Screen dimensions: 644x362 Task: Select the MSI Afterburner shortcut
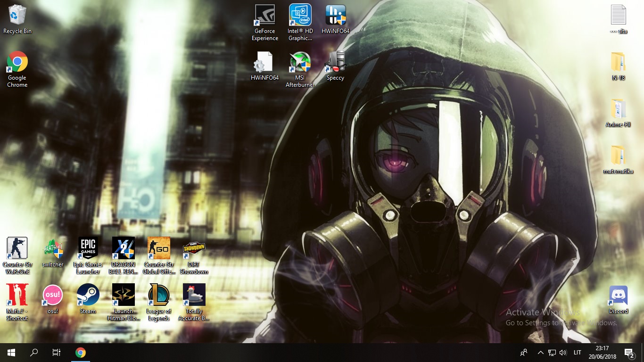point(300,69)
